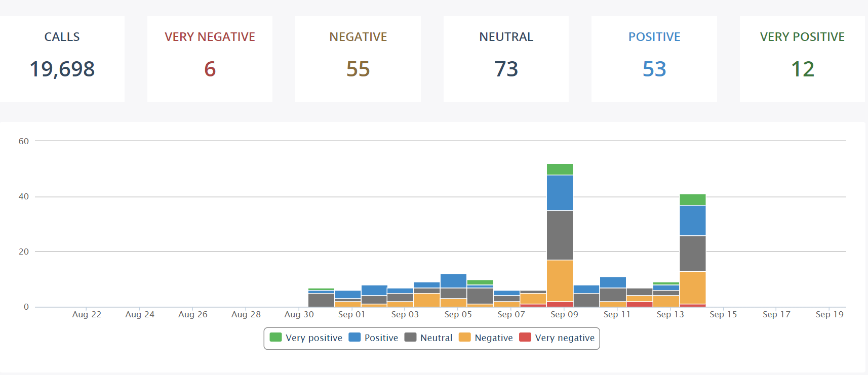Open the NEGATIVE summary card showing 55
This screenshot has height=375, width=868.
(x=358, y=58)
